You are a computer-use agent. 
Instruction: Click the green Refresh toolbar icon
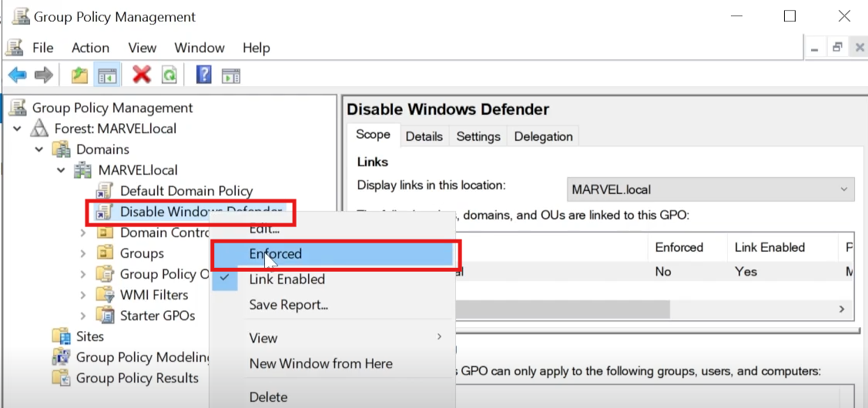[x=169, y=75]
